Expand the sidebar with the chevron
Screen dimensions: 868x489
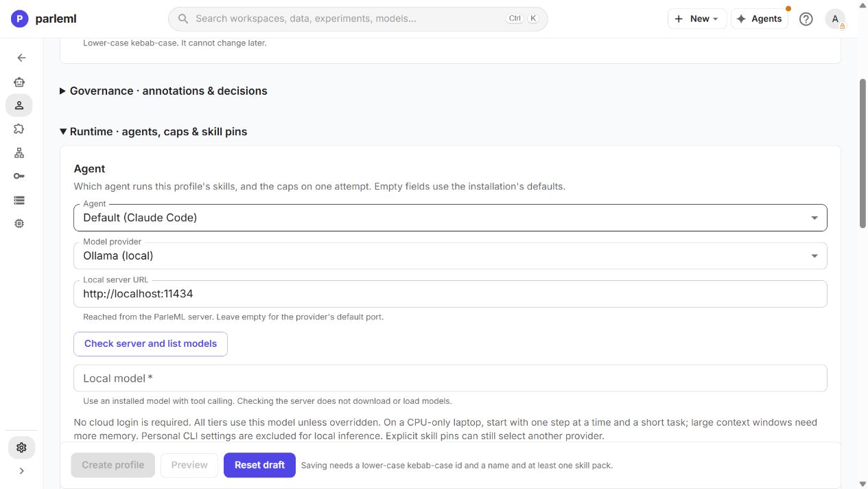[x=21, y=471]
